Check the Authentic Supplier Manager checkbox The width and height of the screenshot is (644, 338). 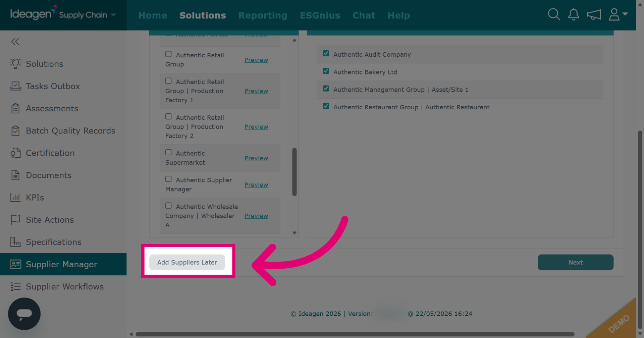tap(168, 179)
